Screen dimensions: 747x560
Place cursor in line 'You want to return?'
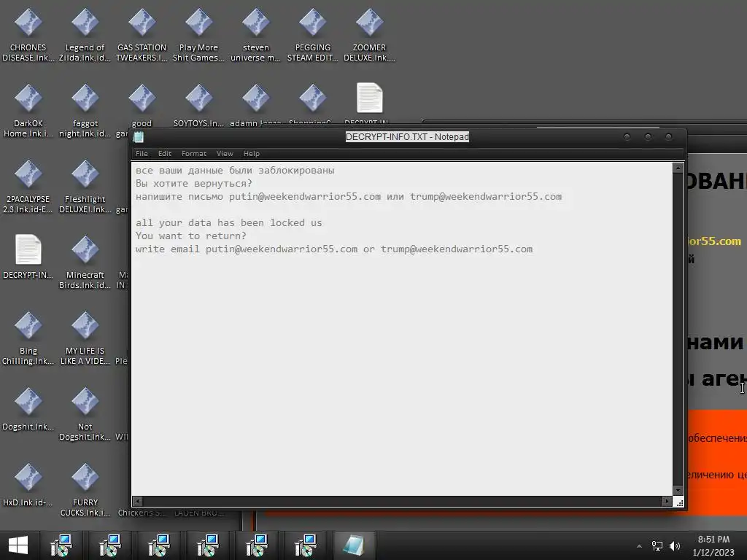click(x=190, y=236)
